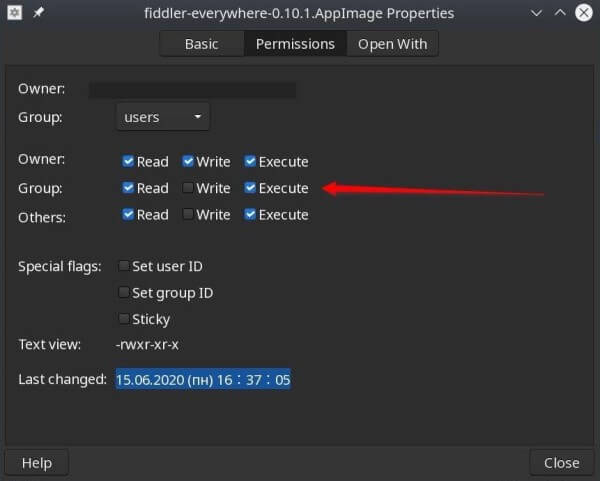Click the Last changed date value

click(203, 380)
